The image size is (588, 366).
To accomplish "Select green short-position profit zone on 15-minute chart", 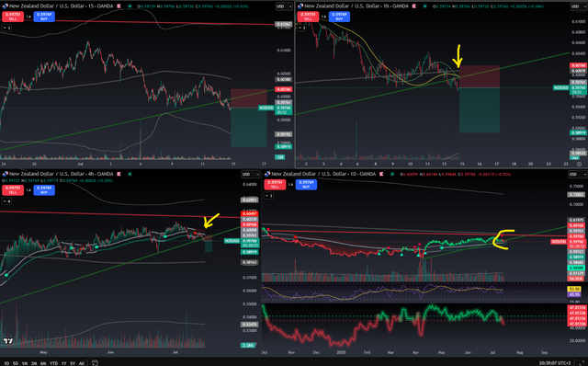I will pos(249,127).
